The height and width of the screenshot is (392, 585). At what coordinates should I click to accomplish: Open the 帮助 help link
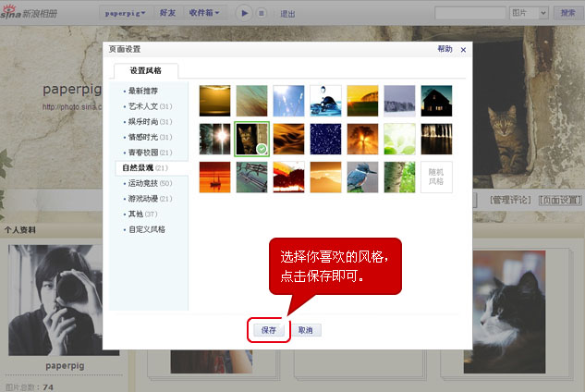pyautogui.click(x=445, y=49)
